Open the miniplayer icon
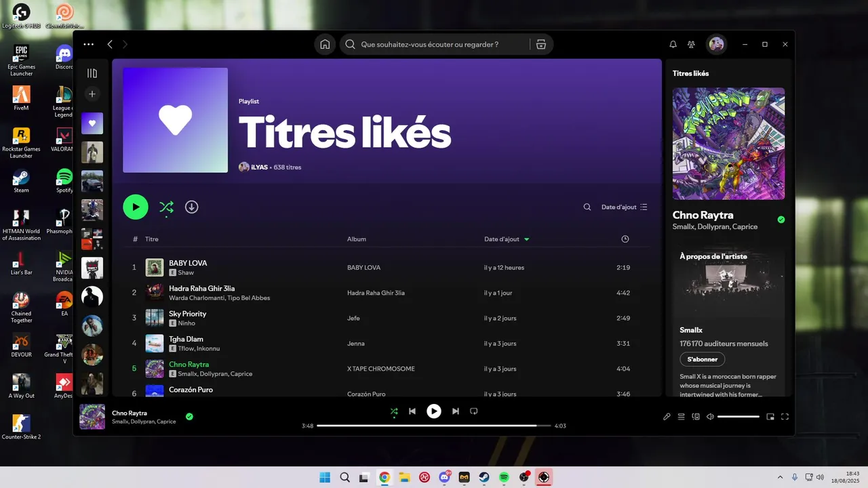The height and width of the screenshot is (488, 868). click(770, 417)
